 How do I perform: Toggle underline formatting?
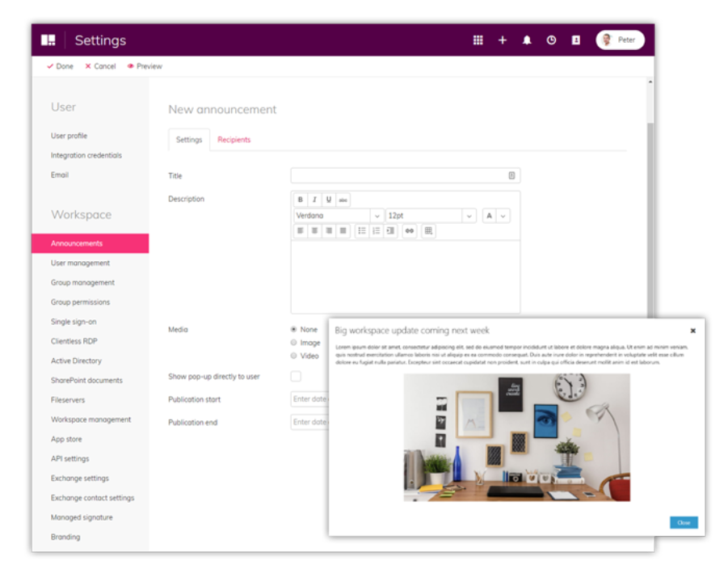(x=329, y=200)
